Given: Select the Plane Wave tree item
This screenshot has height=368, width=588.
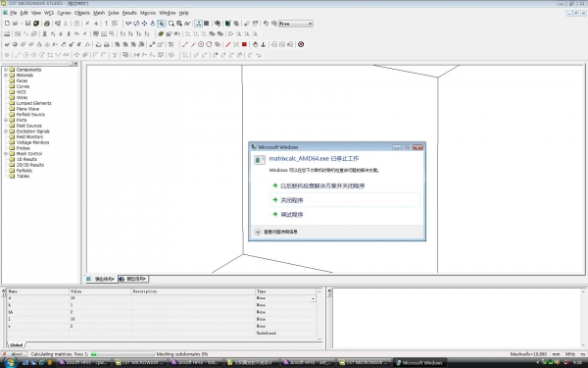Looking at the screenshot, I should (27, 109).
